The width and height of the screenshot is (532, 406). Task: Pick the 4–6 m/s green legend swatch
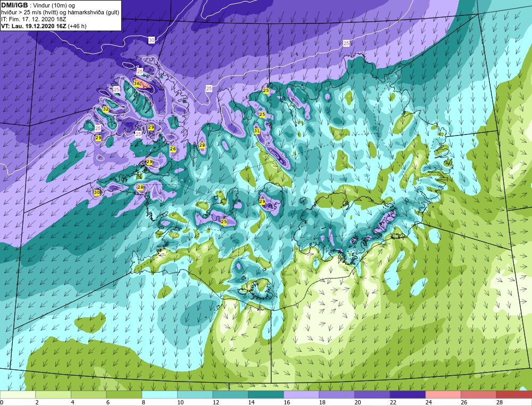point(88,394)
